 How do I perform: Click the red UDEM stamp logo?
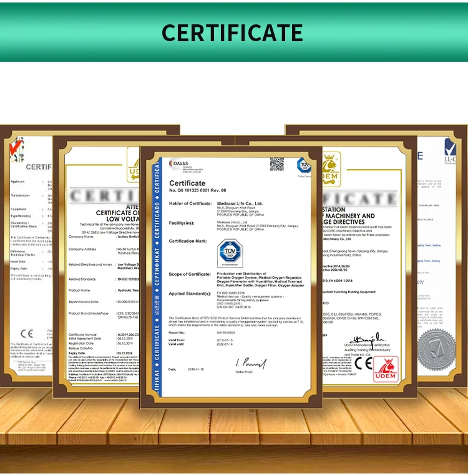tap(386, 369)
